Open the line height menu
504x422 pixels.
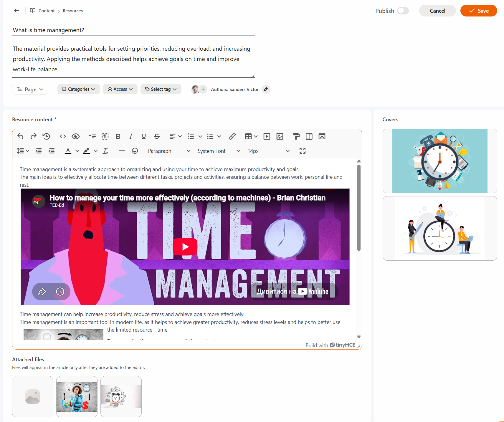point(23,151)
